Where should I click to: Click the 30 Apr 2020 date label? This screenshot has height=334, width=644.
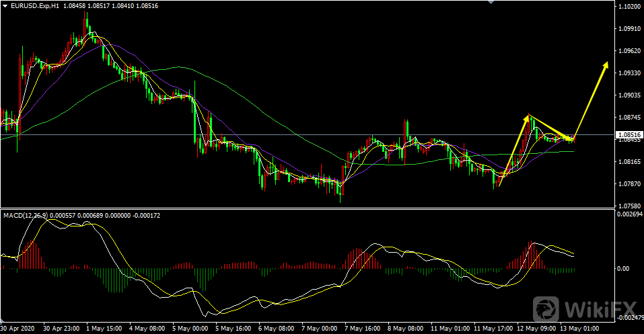18,329
